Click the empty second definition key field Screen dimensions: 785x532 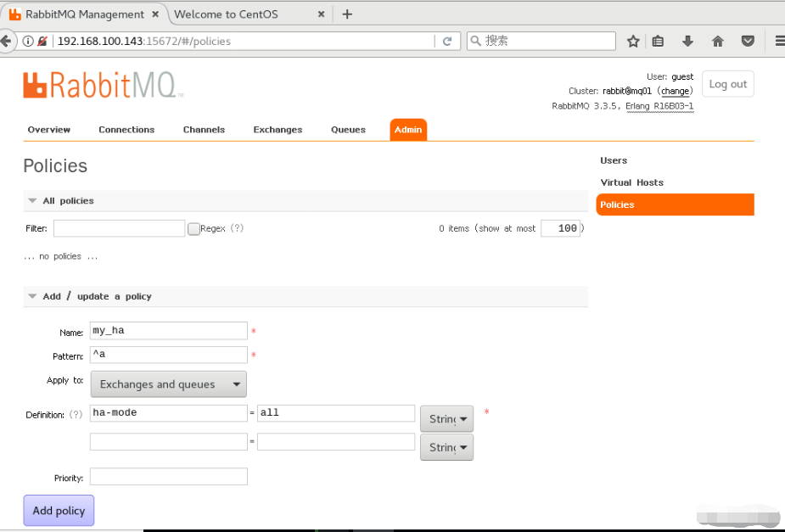[169, 442]
